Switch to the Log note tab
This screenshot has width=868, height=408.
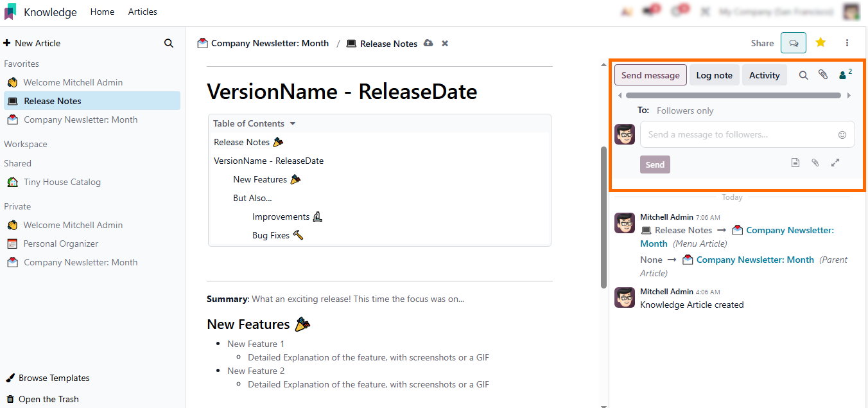(714, 75)
